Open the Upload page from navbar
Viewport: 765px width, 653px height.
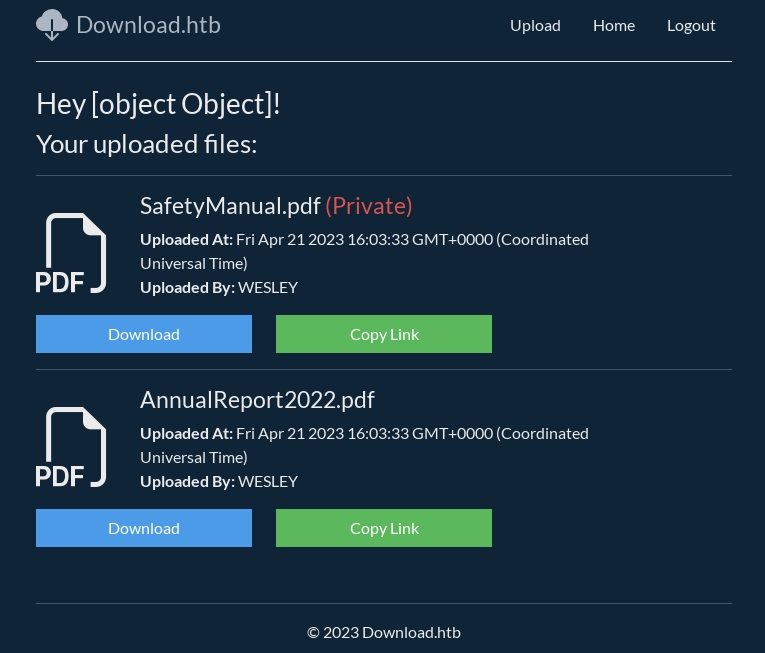[x=535, y=25]
